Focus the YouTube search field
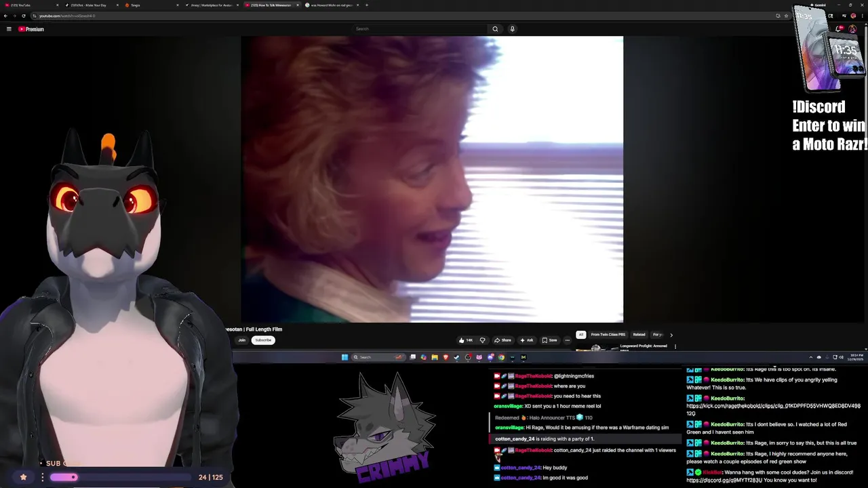 click(420, 29)
